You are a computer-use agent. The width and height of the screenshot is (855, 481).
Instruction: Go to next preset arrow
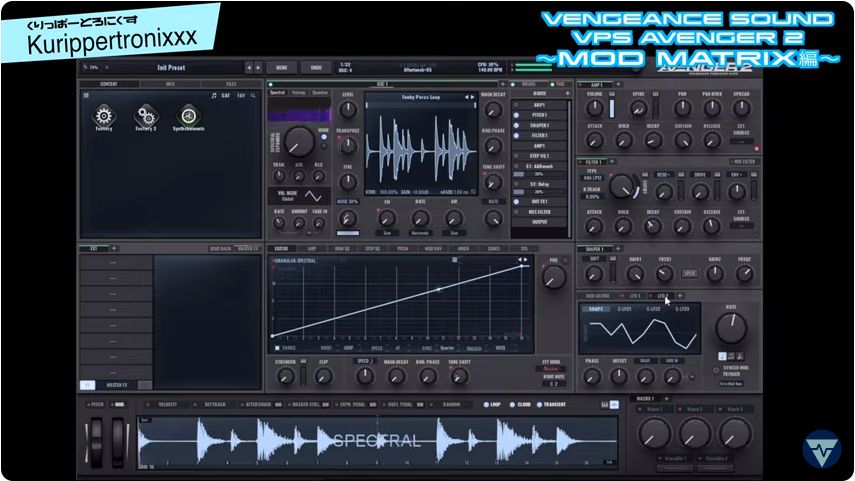pos(258,68)
